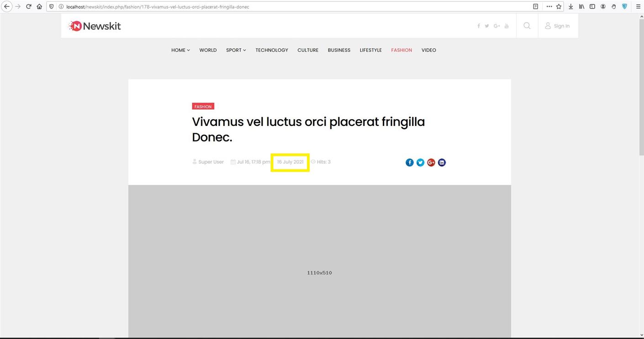Share article with the Twitter button
The width and height of the screenshot is (644, 339).
tap(420, 162)
